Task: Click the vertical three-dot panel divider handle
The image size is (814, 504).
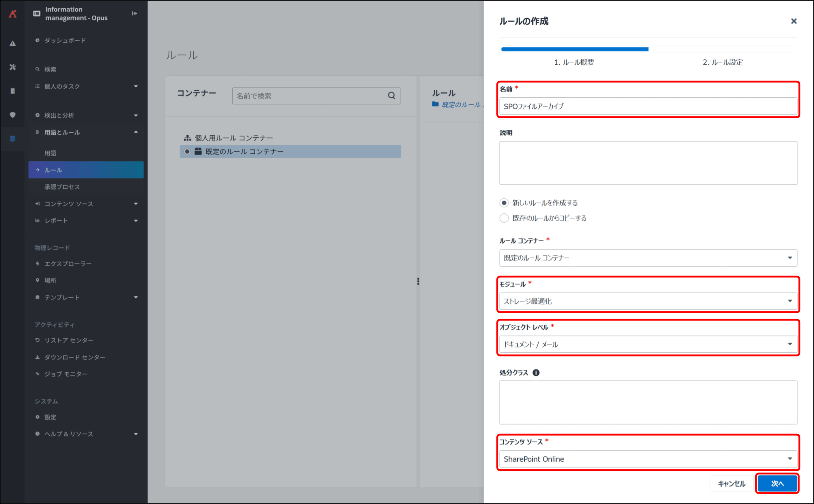Action: 418,281
